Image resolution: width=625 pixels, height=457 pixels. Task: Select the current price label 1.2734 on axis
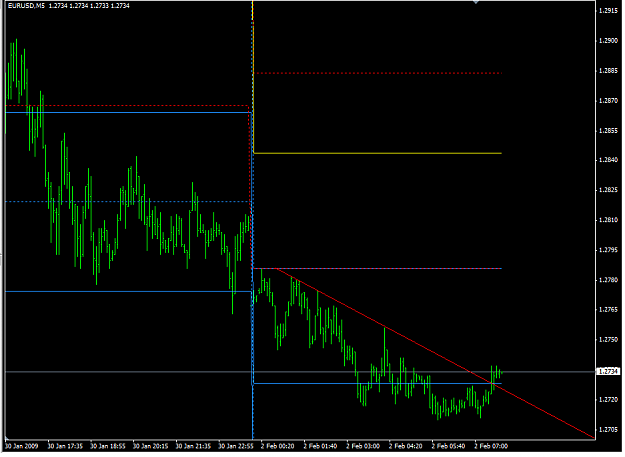point(609,372)
